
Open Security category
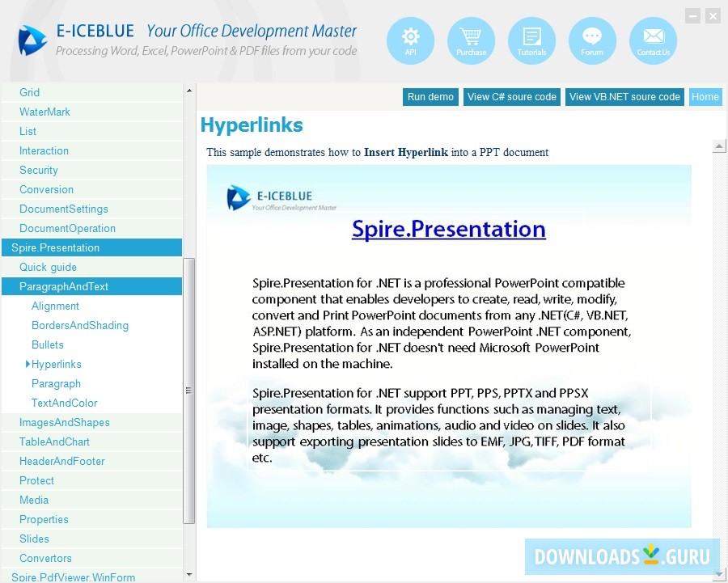pos(92,171)
